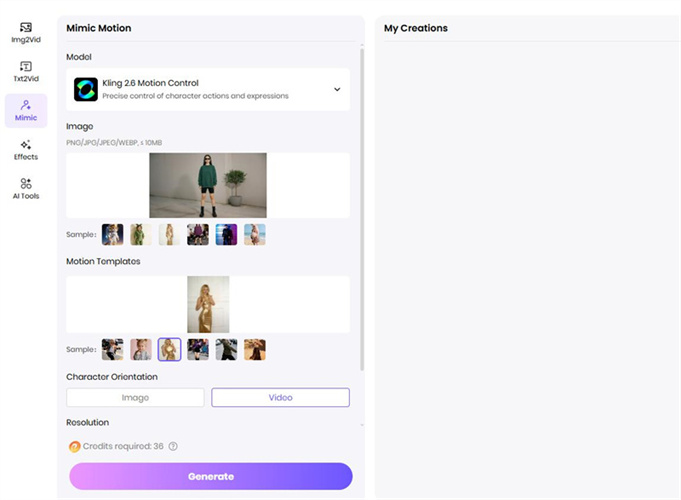Click the Resolution section label
Screen dimensions: 681x500
coord(87,423)
